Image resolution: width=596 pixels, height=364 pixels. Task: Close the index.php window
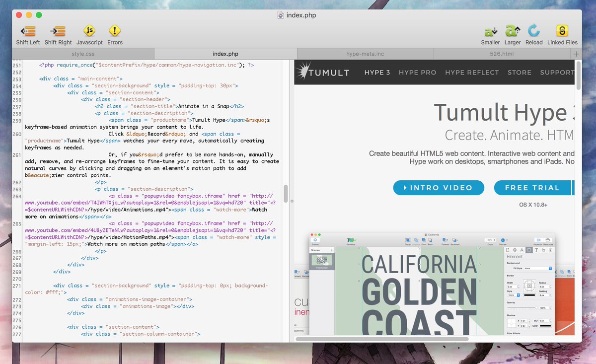click(19, 15)
